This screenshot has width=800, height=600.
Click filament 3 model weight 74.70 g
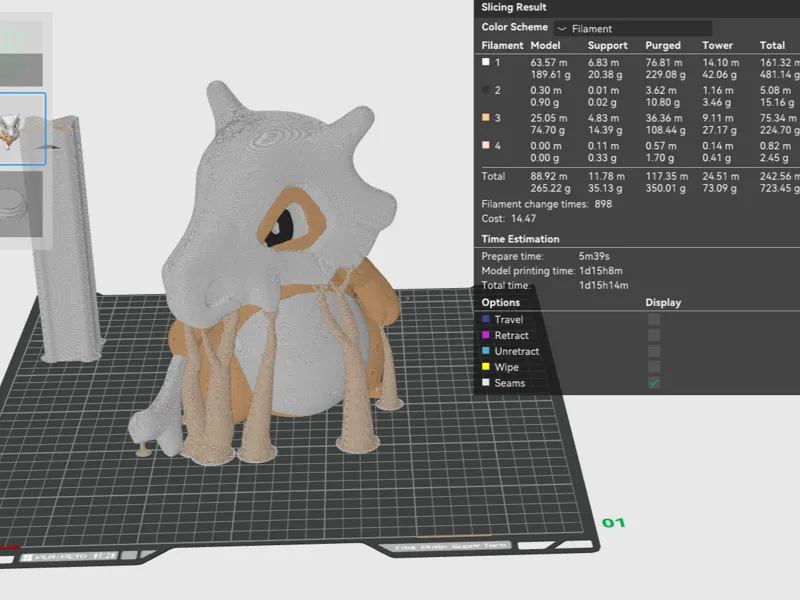point(547,130)
